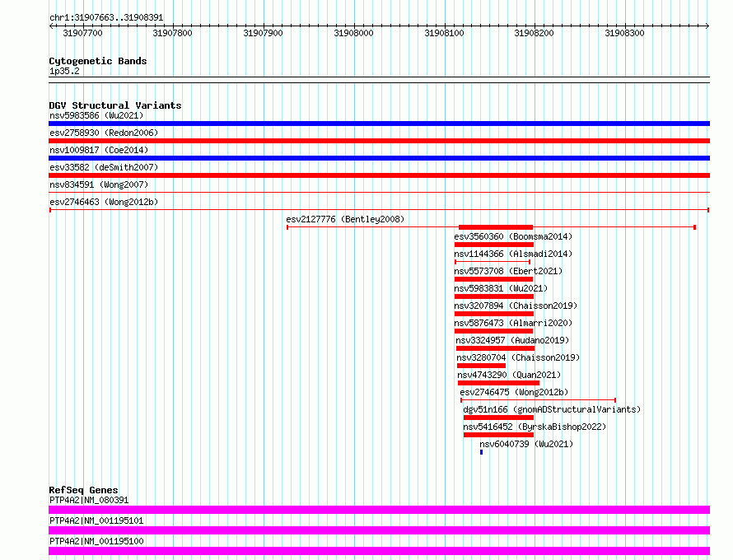Open the nsv5983831 (Wu2021) variant label
This screenshot has height=560, width=733.
click(501, 288)
